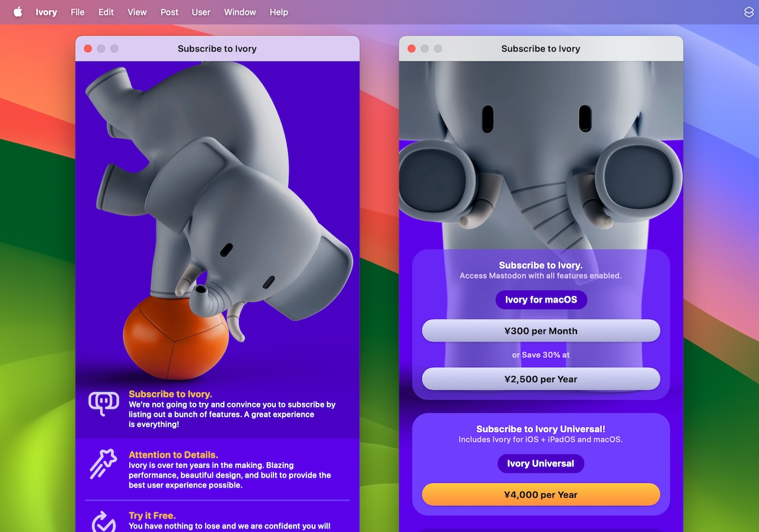Click the 'or Save 30% at' text
The width and height of the screenshot is (759, 532).
click(x=541, y=355)
